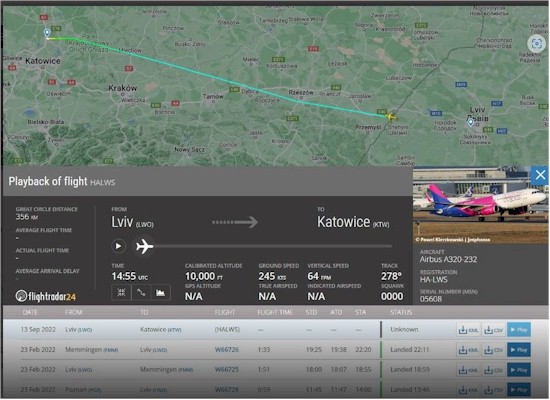Download KML for Memmingen to Lviv flight
The height and width of the screenshot is (400, 550).
[469, 350]
